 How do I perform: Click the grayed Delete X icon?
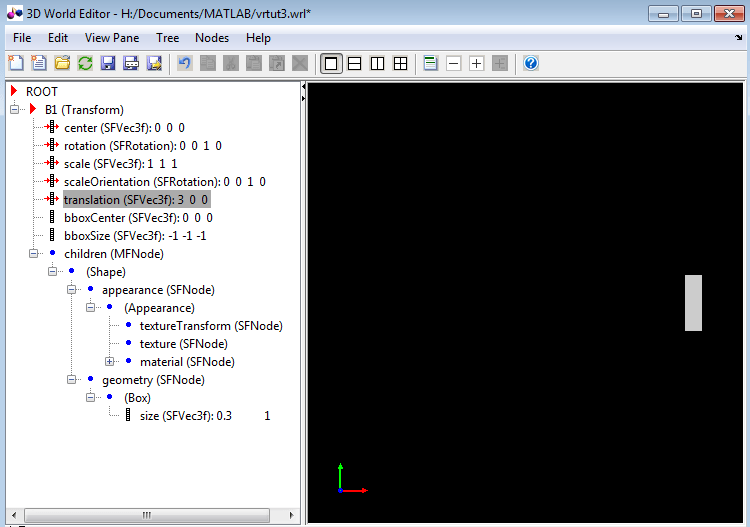(x=300, y=63)
